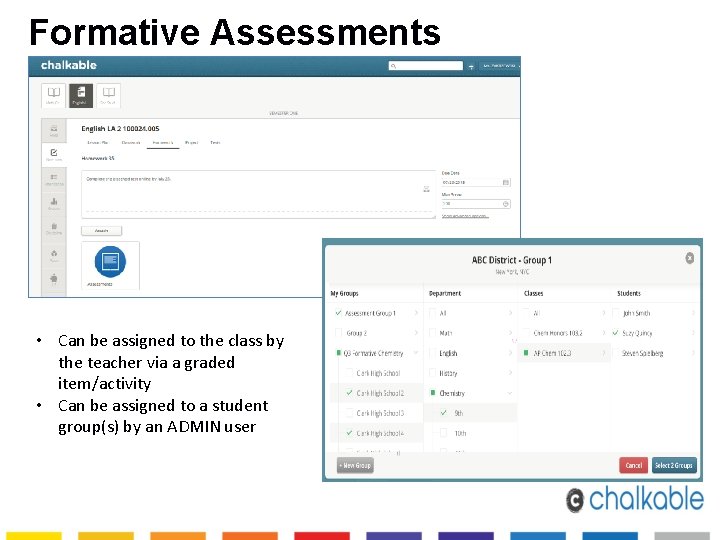This screenshot has width=720, height=540.
Task: Check the All classes checkbox
Action: coord(526,313)
